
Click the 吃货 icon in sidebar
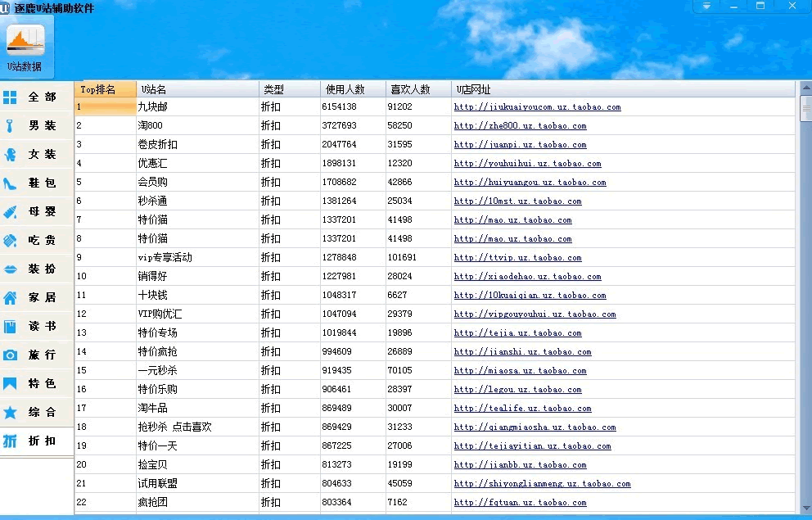pyautogui.click(x=10, y=240)
